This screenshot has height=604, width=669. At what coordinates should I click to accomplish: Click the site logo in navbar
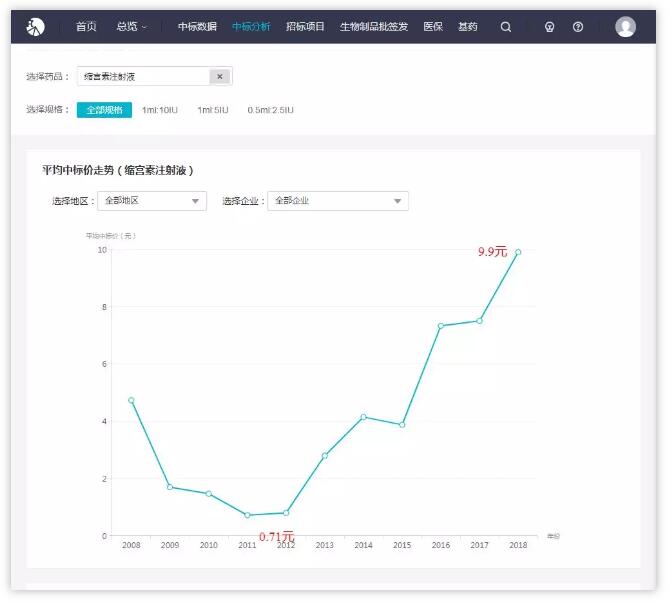[x=36, y=27]
